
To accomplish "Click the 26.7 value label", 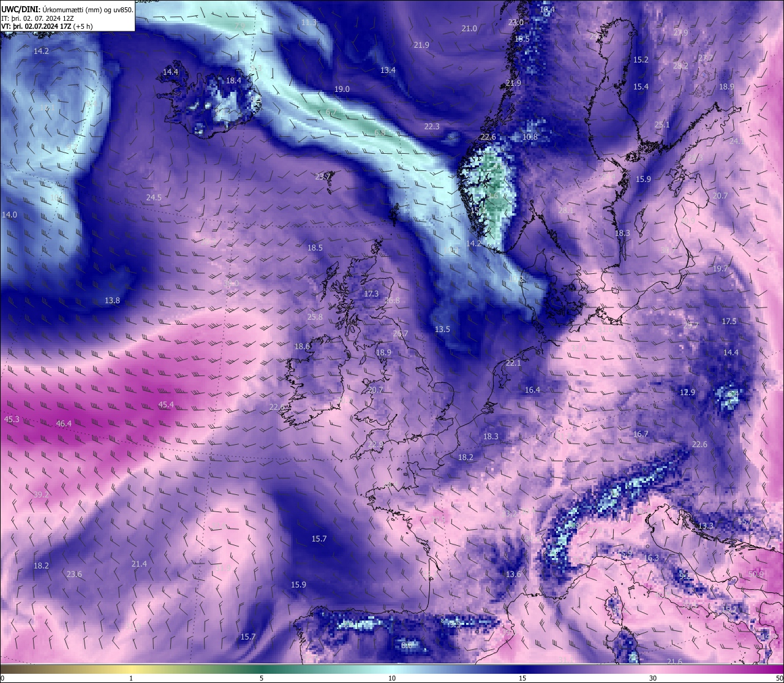I will pyautogui.click(x=400, y=333).
